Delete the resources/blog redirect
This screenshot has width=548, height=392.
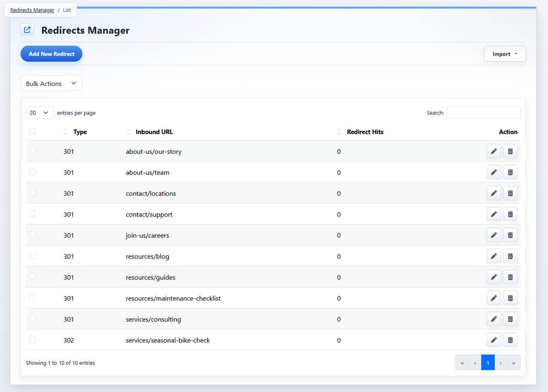coord(510,256)
